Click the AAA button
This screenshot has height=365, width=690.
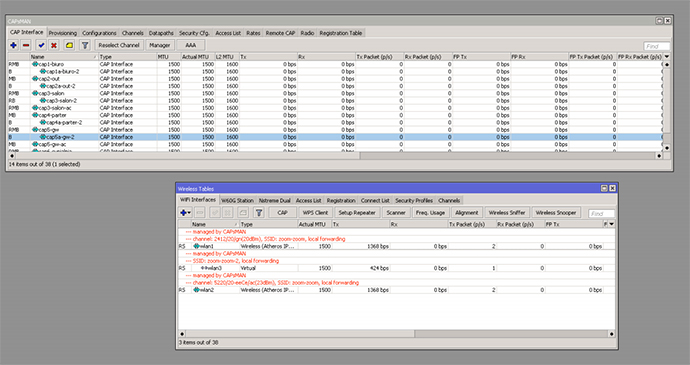click(x=191, y=45)
